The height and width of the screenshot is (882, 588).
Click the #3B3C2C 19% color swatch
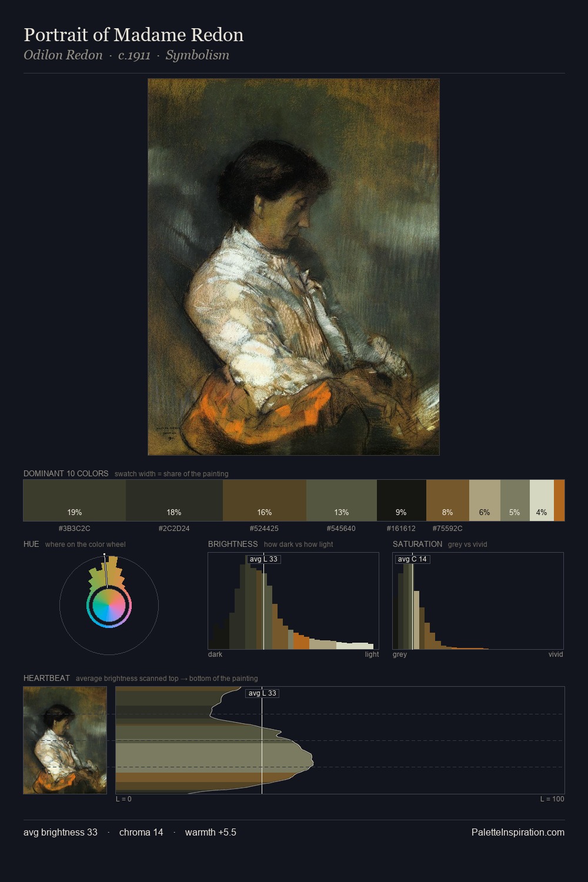(x=75, y=500)
